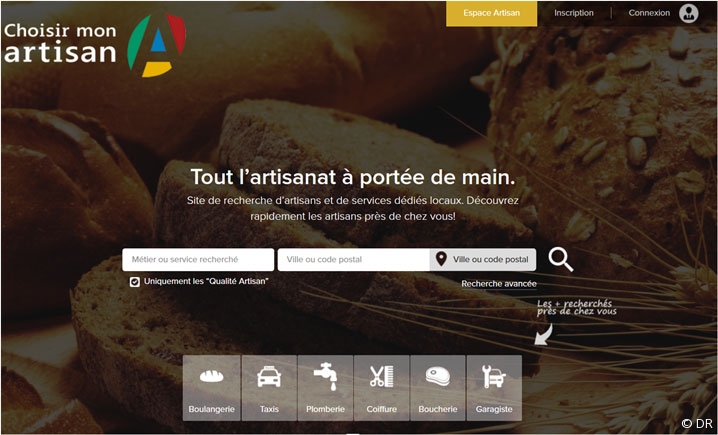Click the grey Ville ou code postal button

(x=483, y=260)
